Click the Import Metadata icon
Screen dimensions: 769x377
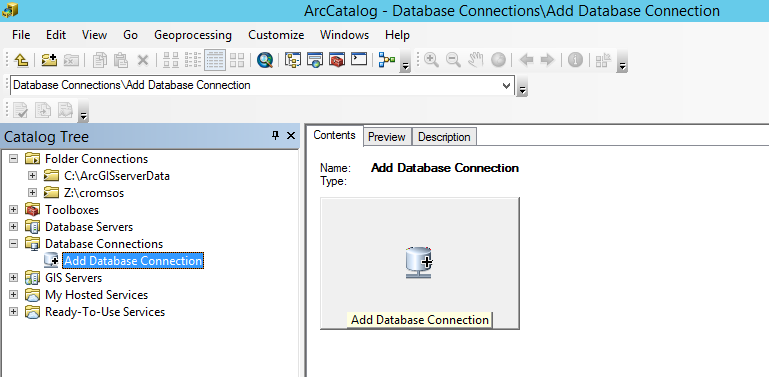point(65,110)
